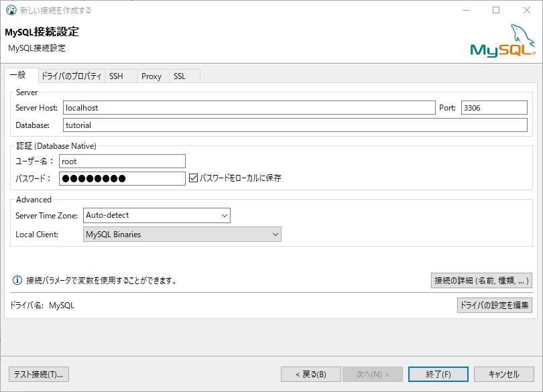Open the Local Client MySQL Binaries dropdown

(x=182, y=235)
